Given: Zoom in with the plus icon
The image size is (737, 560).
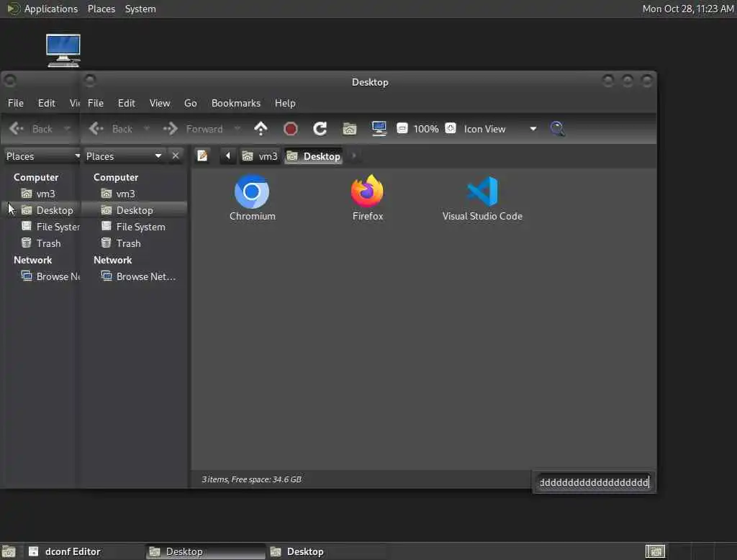Looking at the screenshot, I should (x=451, y=128).
